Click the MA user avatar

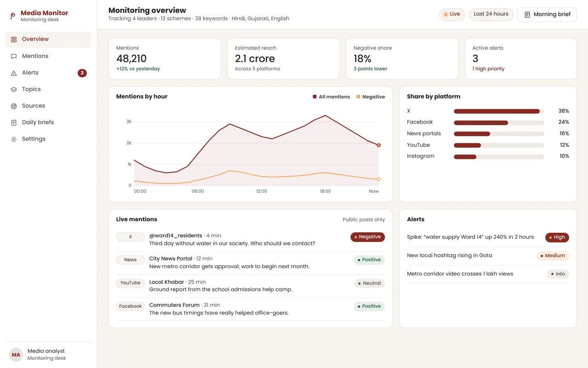[x=16, y=355]
